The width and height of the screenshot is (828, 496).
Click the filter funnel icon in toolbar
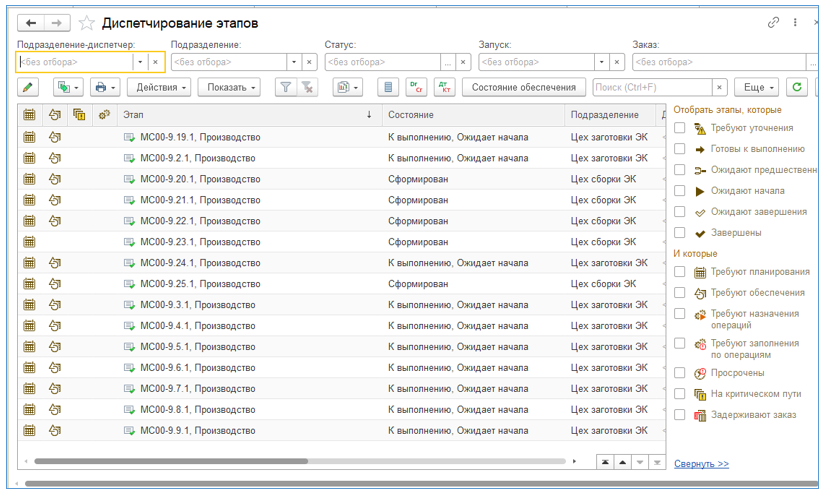[285, 87]
